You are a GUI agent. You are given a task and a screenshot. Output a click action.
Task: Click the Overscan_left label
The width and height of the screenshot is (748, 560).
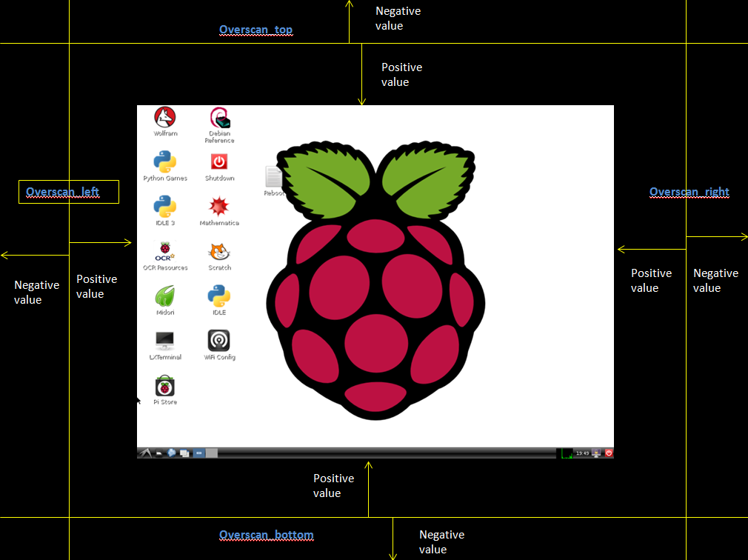pyautogui.click(x=62, y=192)
